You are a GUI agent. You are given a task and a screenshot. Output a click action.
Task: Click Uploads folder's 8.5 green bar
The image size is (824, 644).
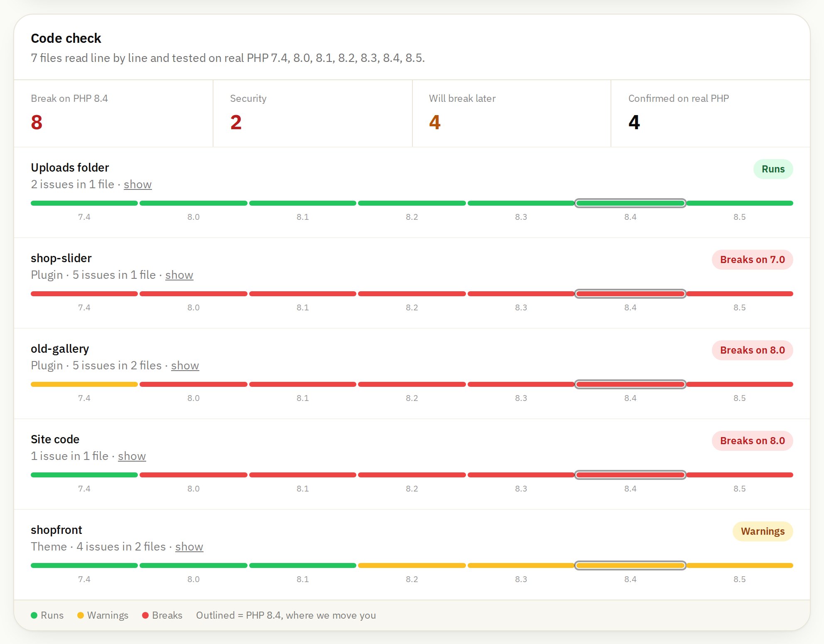coord(740,203)
